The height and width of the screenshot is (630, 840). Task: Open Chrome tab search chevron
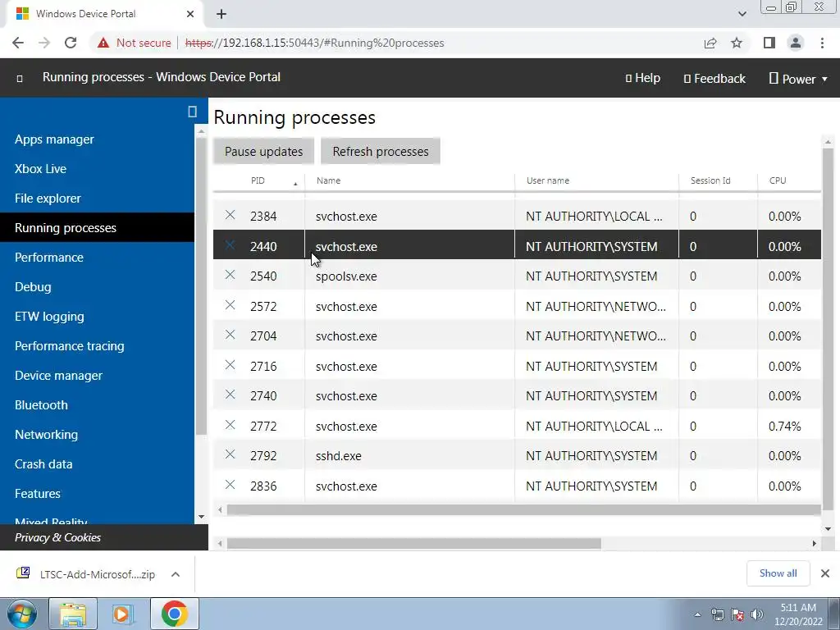(742, 14)
